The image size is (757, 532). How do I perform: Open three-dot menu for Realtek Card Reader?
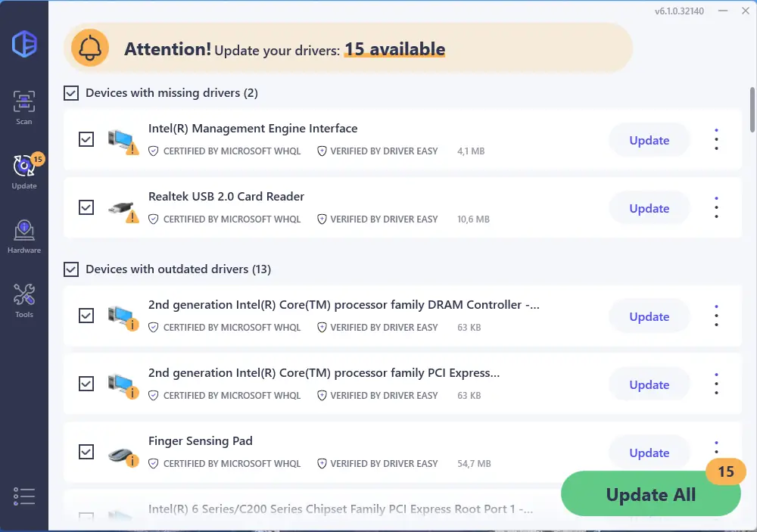tap(716, 207)
